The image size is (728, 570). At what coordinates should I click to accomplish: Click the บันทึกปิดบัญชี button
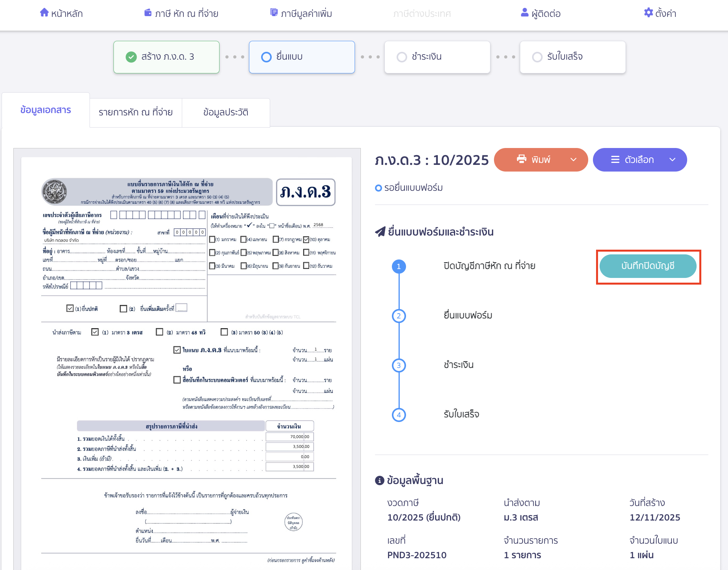click(648, 266)
